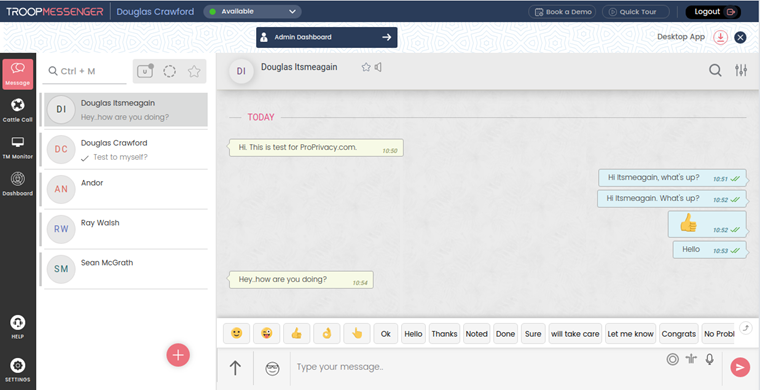The height and width of the screenshot is (390, 760).
Task: Star the Douglas Itsmeagain chat
Action: coord(366,67)
